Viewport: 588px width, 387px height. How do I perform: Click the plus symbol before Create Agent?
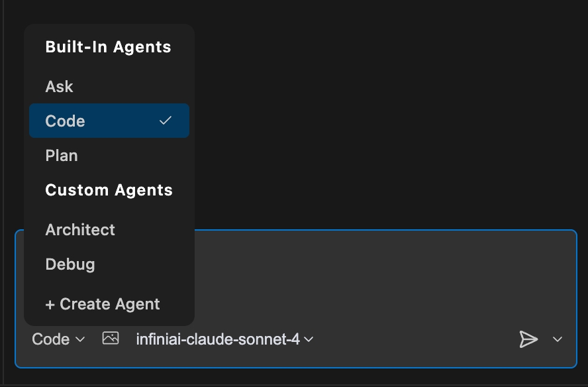coord(50,305)
